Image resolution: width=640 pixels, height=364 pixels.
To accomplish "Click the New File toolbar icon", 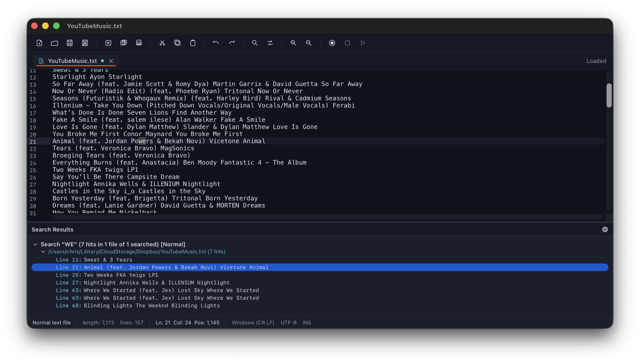I will [x=39, y=43].
